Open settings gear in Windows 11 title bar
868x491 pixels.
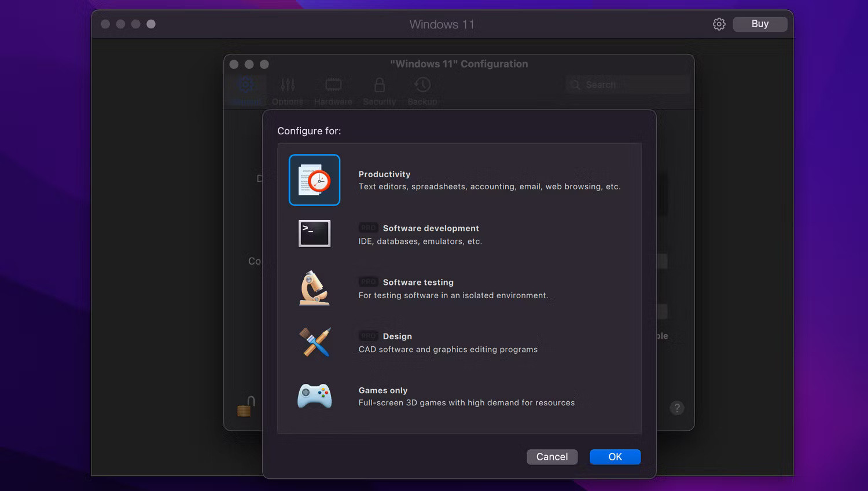point(719,24)
